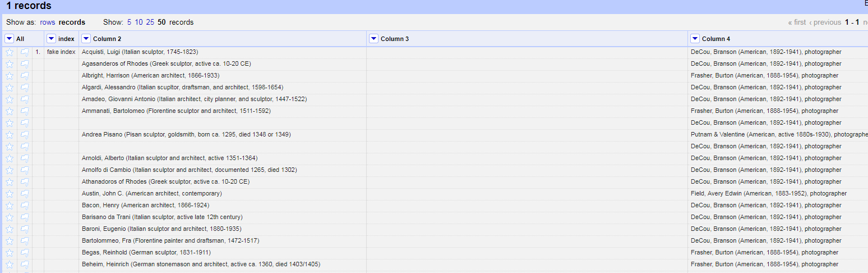Image resolution: width=868 pixels, height=273 pixels.
Task: Star the Begas, Reinhold row
Action: point(10,253)
